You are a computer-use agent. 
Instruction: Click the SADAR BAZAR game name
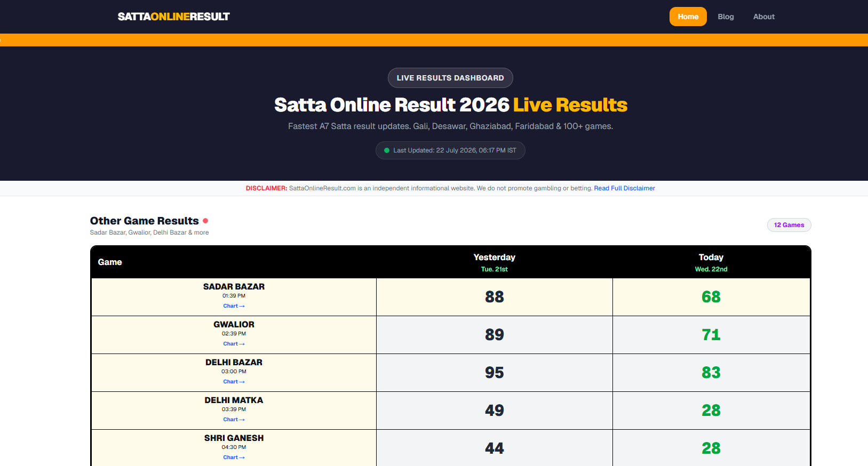tap(234, 286)
